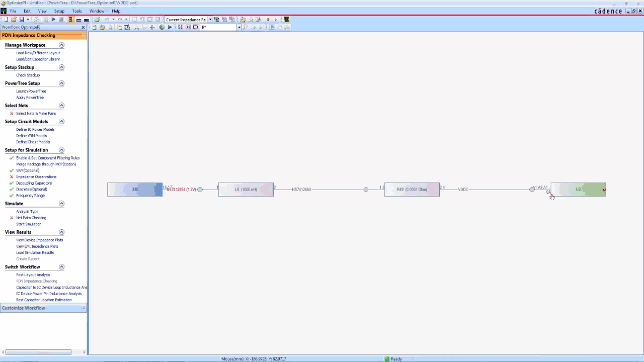644x362 pixels.
Task: Click the Open folder icon beside New
Action: pyautogui.click(x=14, y=20)
